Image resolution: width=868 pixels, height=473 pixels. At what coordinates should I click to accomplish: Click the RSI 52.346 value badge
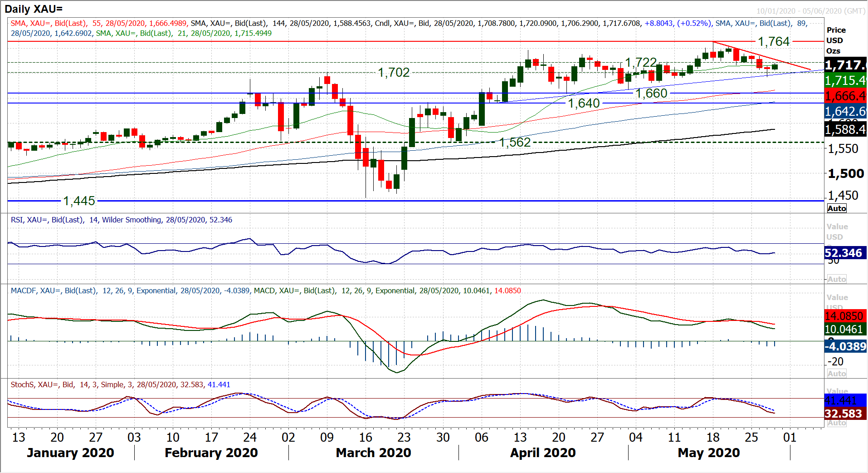pos(845,253)
